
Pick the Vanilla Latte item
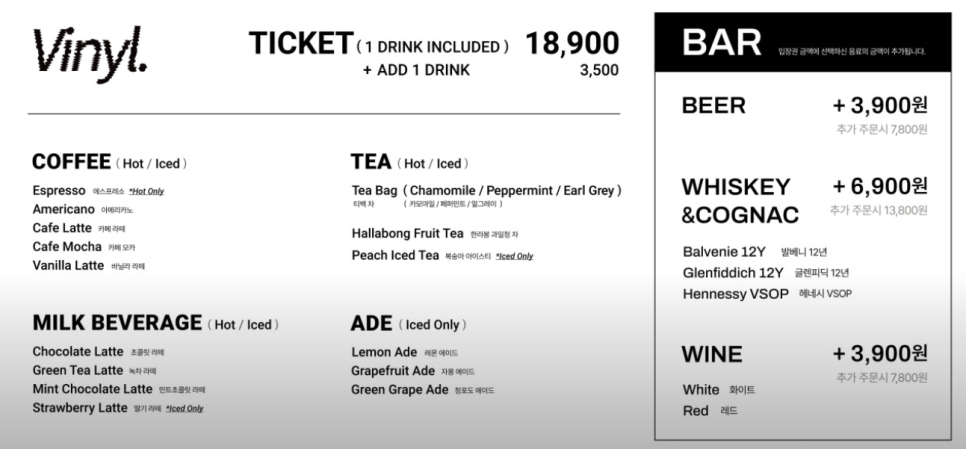click(x=68, y=265)
